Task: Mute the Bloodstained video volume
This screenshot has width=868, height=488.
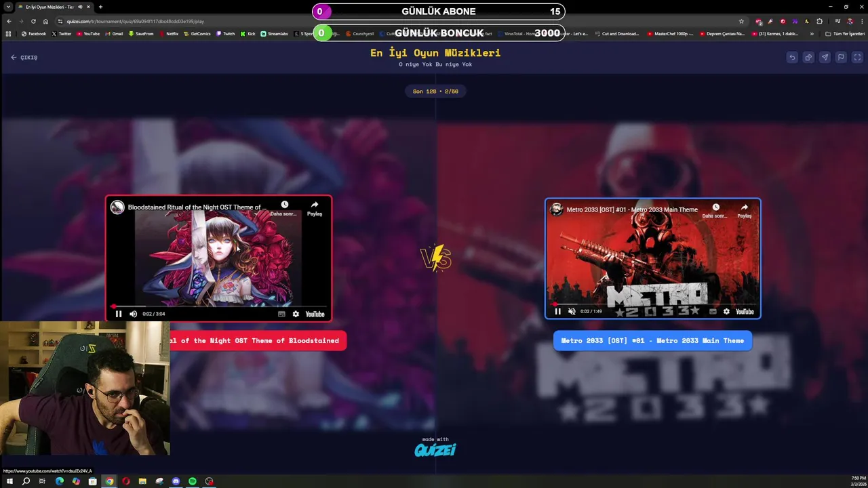Action: [133, 314]
